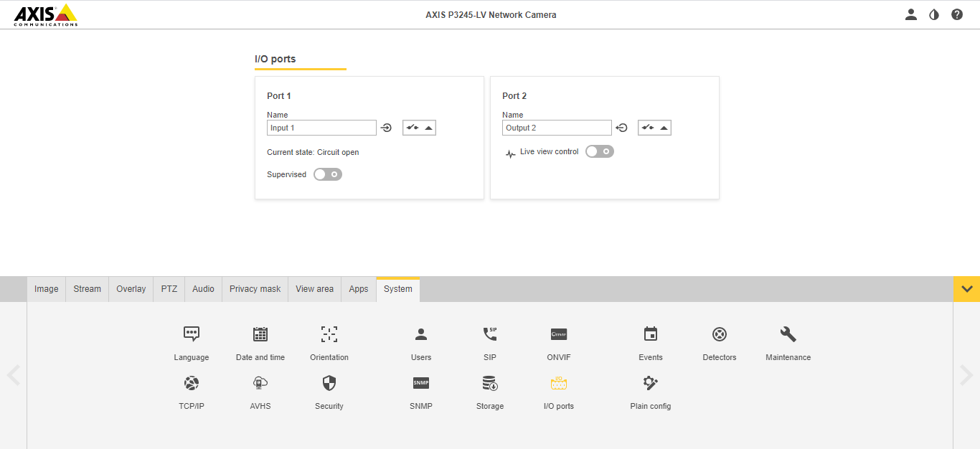This screenshot has width=980, height=449.
Task: Open the Users management icon
Action: pos(421,334)
